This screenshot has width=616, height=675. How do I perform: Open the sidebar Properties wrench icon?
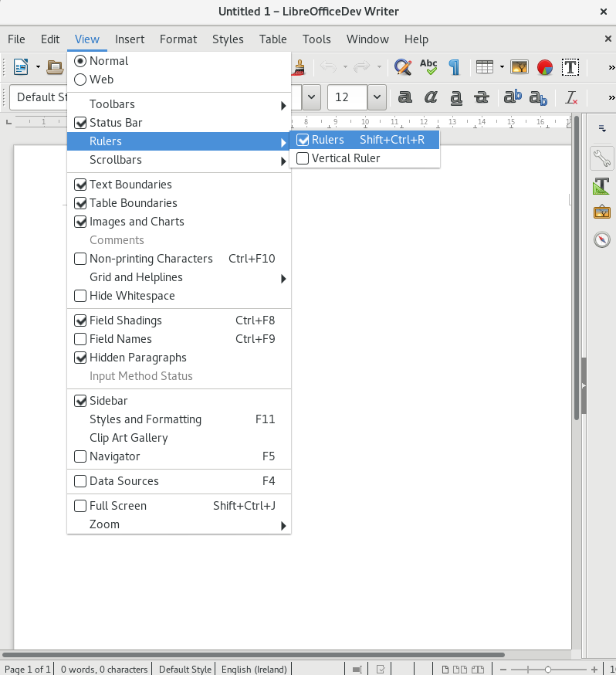pos(602,158)
